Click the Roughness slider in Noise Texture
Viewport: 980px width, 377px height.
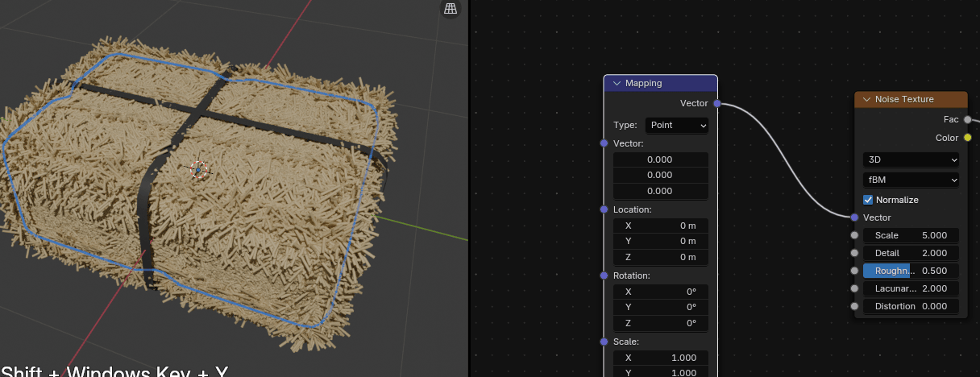click(x=911, y=271)
